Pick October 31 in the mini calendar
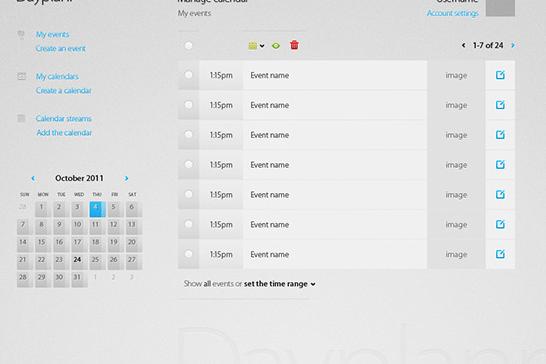546x364 pixels. (79, 279)
